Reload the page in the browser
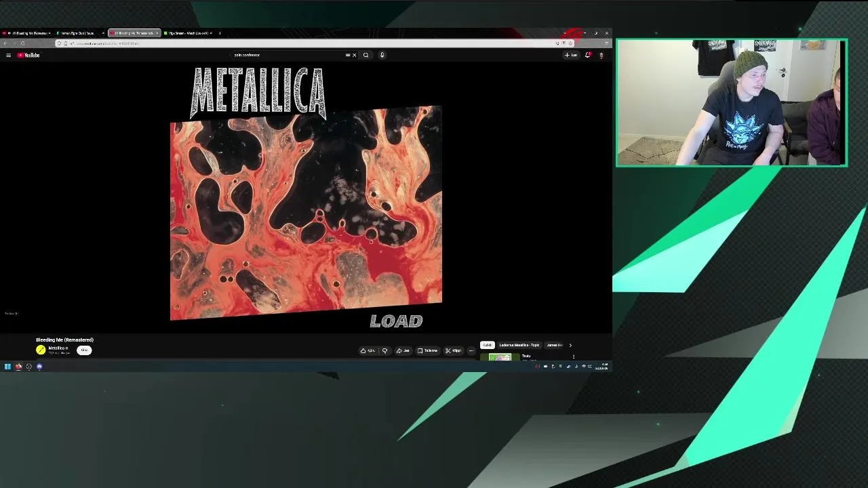Screen dimensions: 868x488 pyautogui.click(x=22, y=43)
